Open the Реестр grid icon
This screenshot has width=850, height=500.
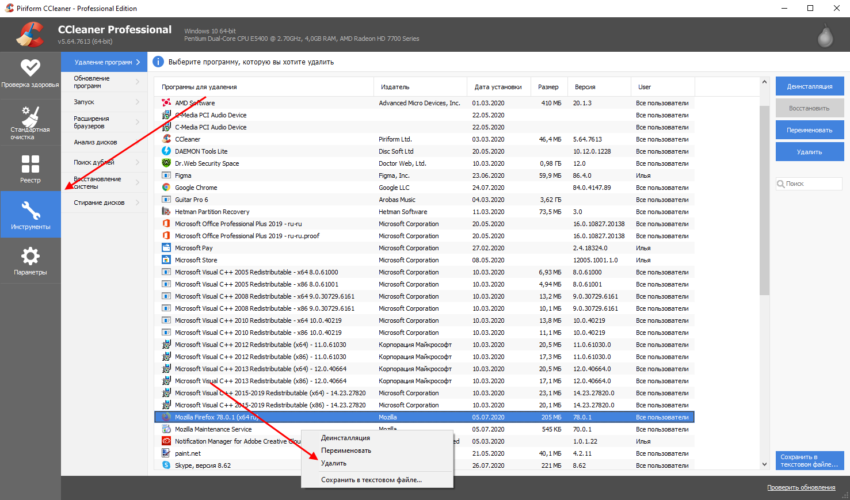coord(30,163)
